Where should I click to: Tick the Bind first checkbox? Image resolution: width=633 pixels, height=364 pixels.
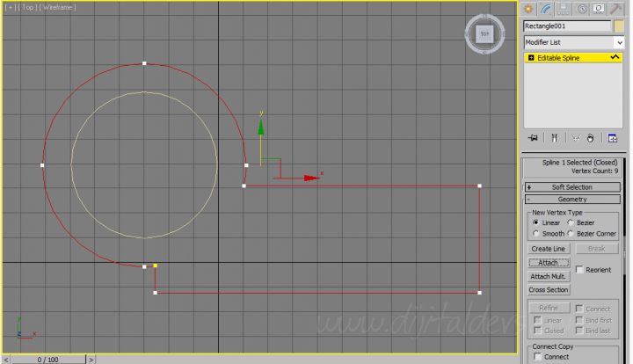(x=579, y=320)
